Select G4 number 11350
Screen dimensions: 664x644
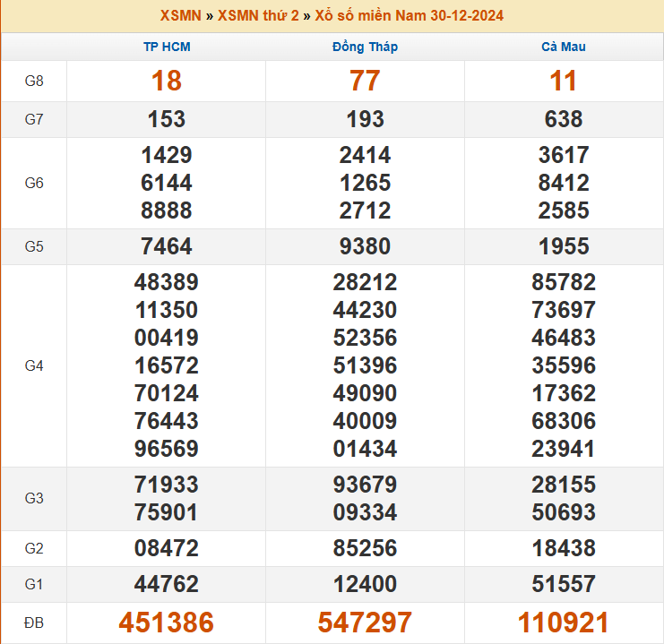(167, 310)
